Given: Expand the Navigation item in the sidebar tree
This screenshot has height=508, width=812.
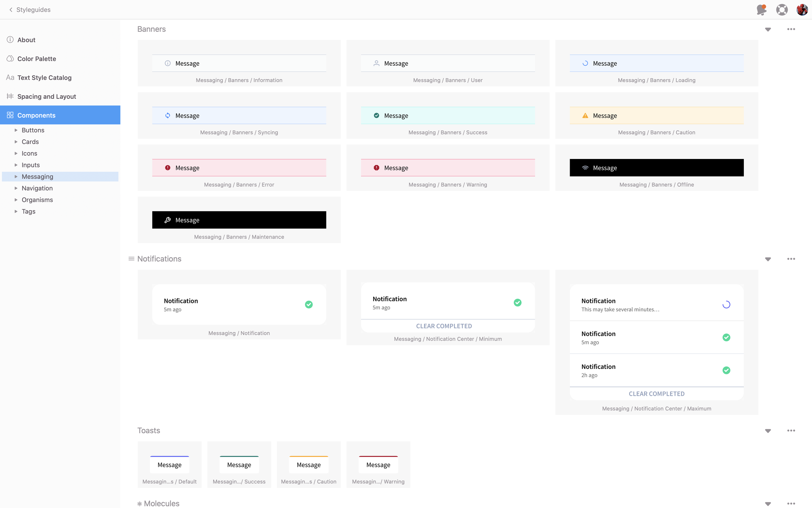Looking at the screenshot, I should [16, 188].
